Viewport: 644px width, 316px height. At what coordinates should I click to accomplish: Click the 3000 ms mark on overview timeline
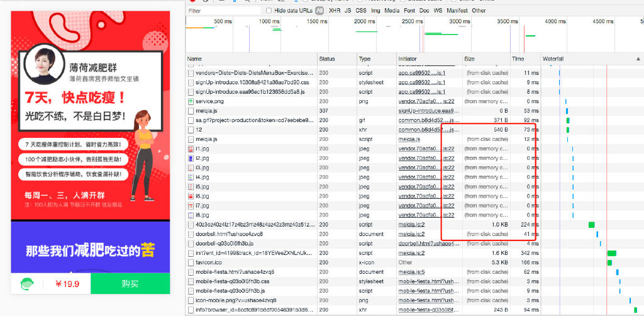coord(460,21)
